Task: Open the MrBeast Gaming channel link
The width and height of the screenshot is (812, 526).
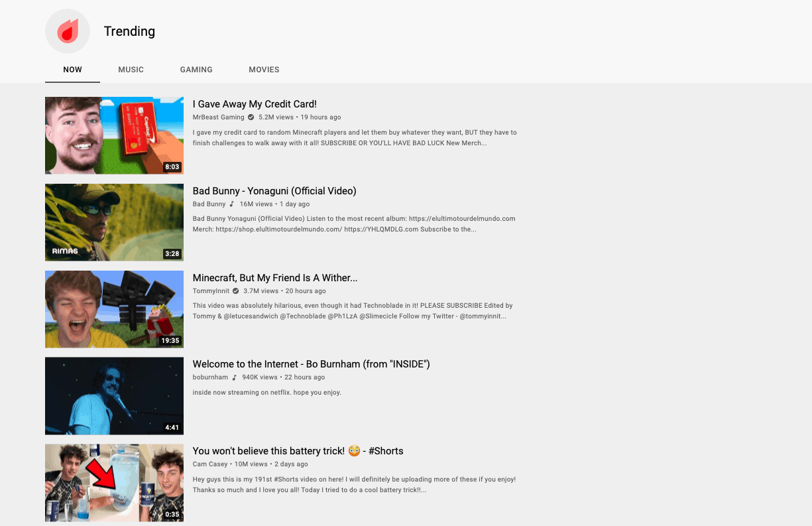Action: [x=219, y=117]
